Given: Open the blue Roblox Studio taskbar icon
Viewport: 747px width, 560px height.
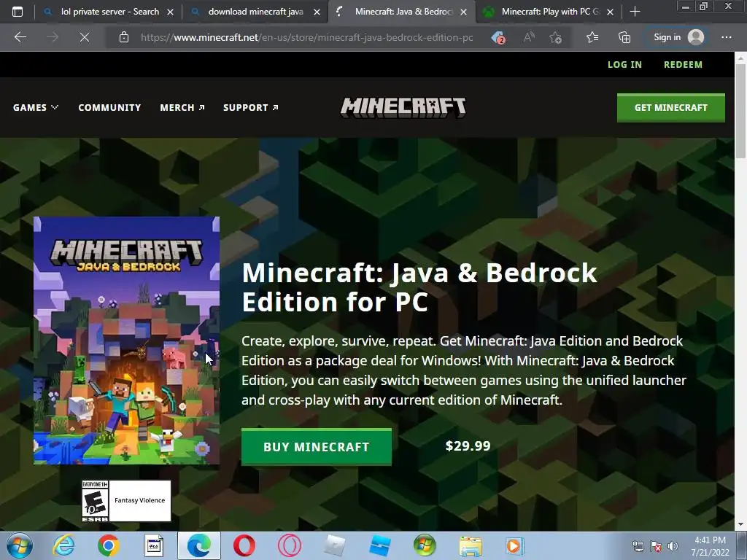Looking at the screenshot, I should tap(379, 545).
